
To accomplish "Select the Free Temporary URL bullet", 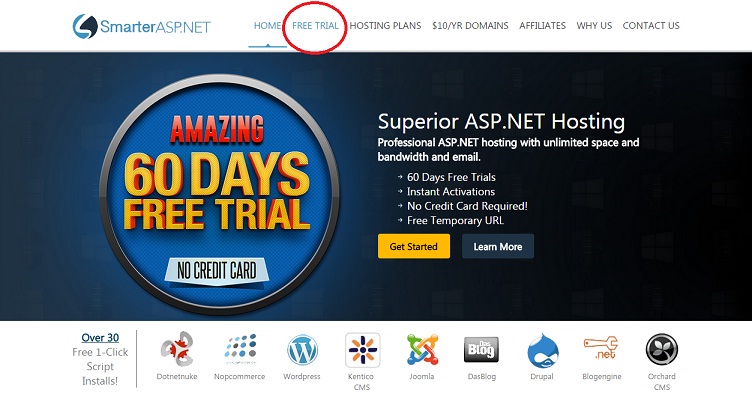I will click(x=455, y=220).
